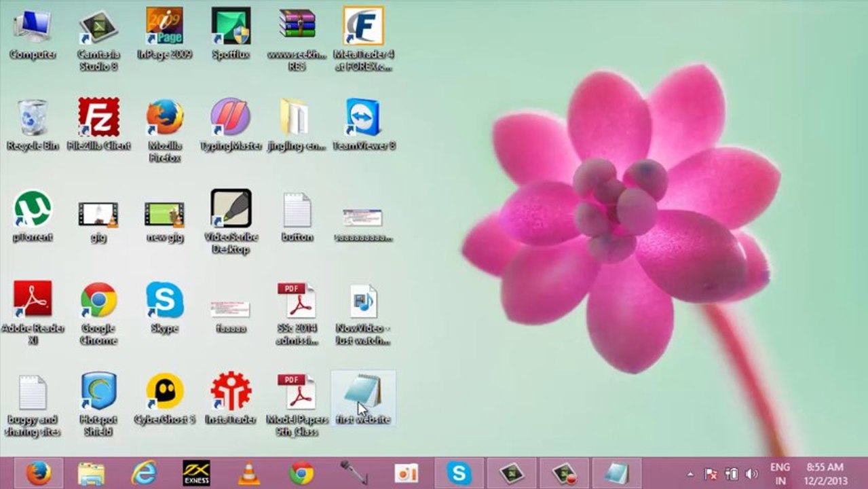Launch VLC media player from the taskbar

click(x=249, y=473)
